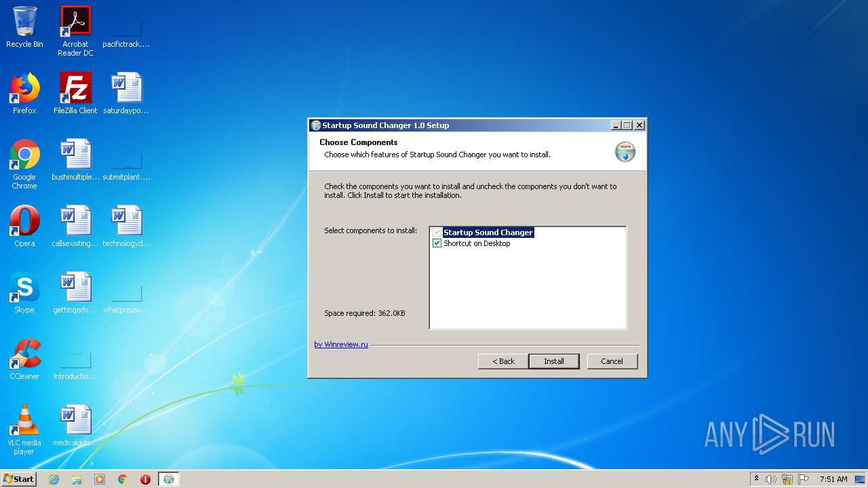Select bushmultiple Word document icon
This screenshot has width=868, height=488.
click(75, 160)
